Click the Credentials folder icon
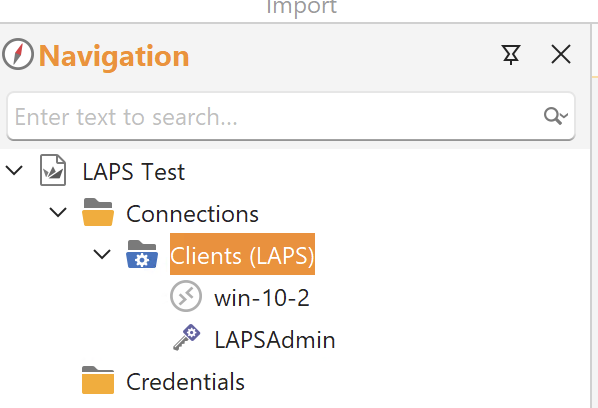This screenshot has height=408, width=598. (x=98, y=380)
